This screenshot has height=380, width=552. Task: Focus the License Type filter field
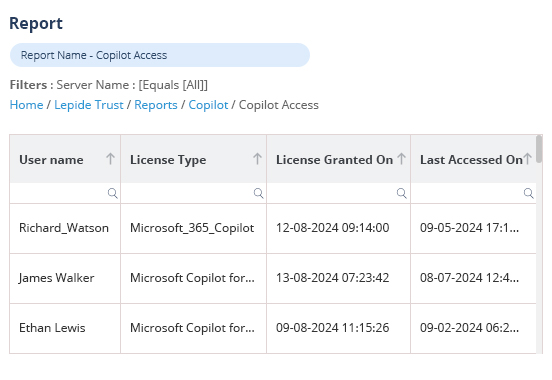click(x=194, y=193)
